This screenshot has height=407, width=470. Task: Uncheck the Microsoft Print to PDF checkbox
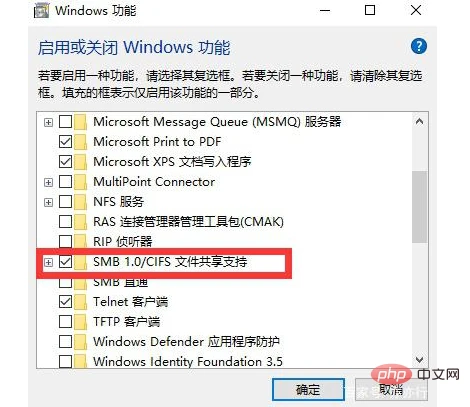[65, 142]
